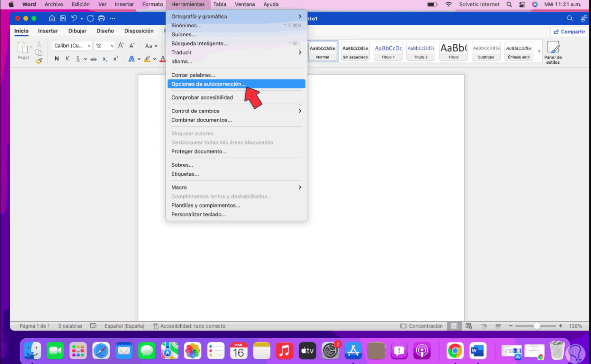Click the Guardar (save) icon
Screen dimensions: 591x364
(62, 18)
